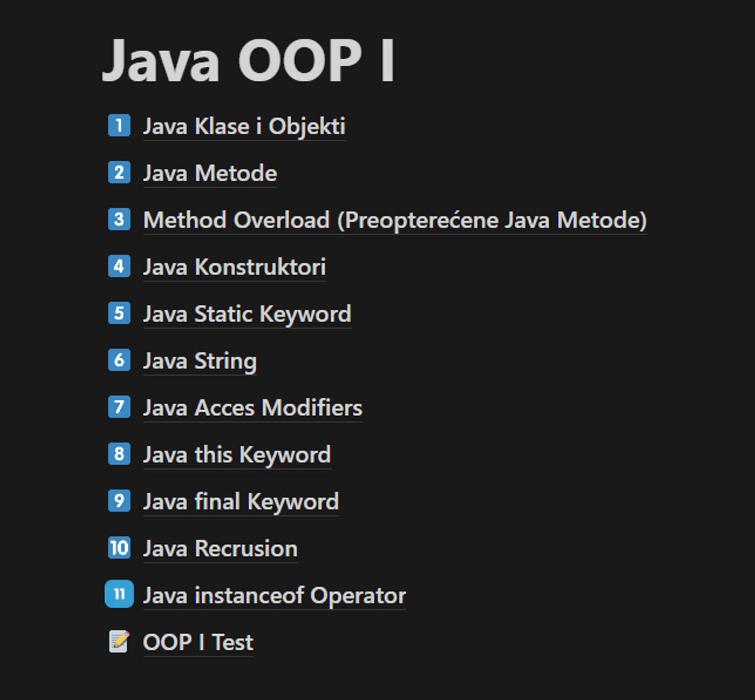Image resolution: width=755 pixels, height=700 pixels.
Task: Navigate to Java Acces Modifiers
Action: coord(252,408)
